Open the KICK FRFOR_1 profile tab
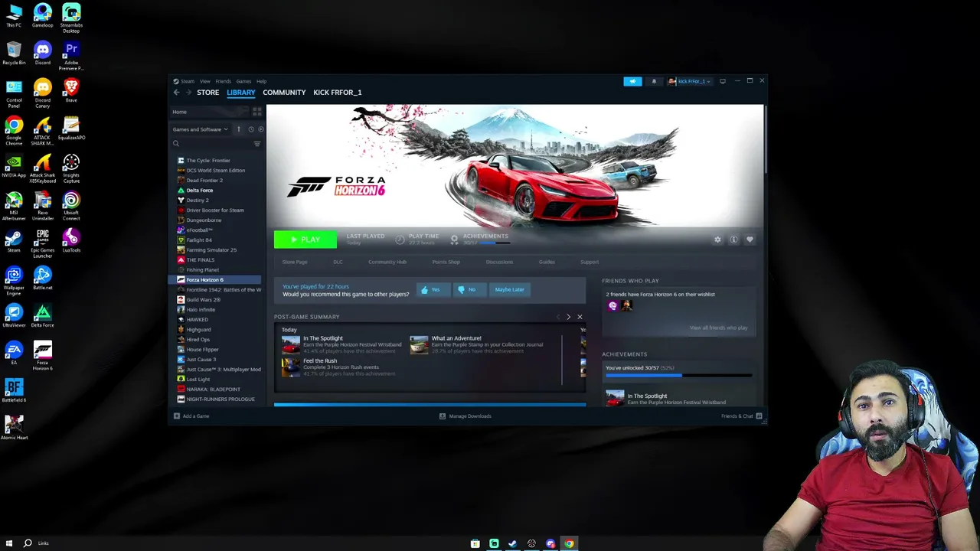 pyautogui.click(x=337, y=93)
